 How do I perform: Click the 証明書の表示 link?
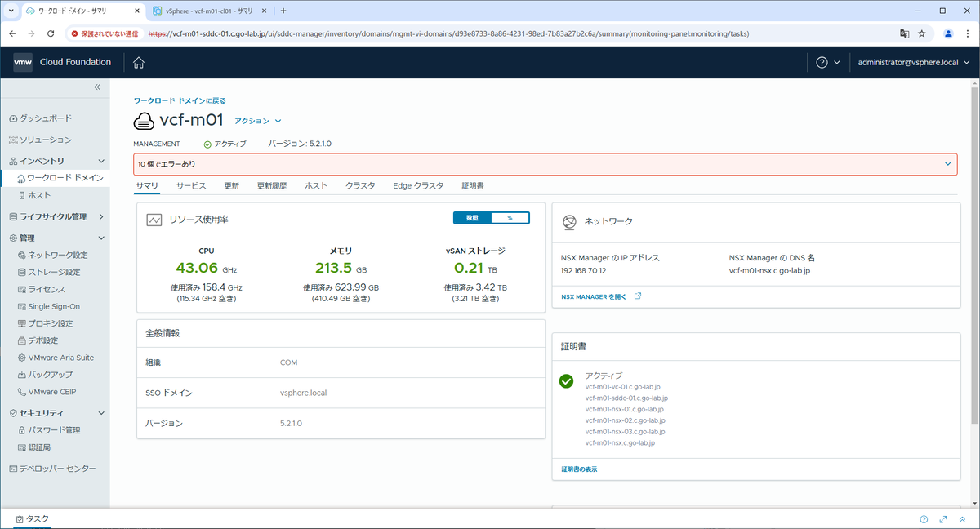coord(579,469)
